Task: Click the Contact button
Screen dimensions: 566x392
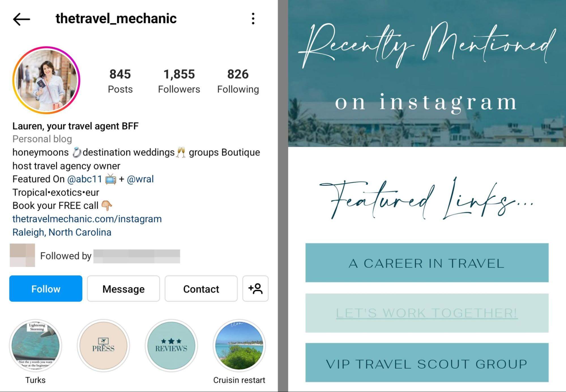Action: coord(201,289)
